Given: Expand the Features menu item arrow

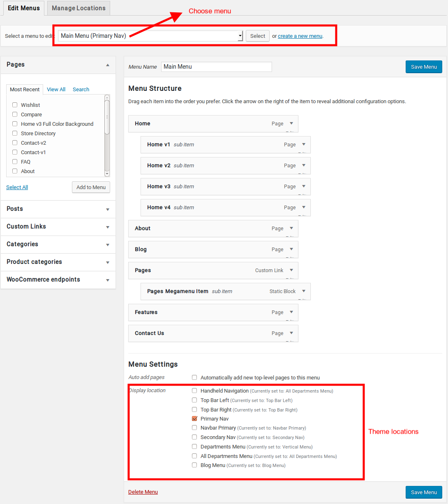Looking at the screenshot, I should [x=291, y=312].
